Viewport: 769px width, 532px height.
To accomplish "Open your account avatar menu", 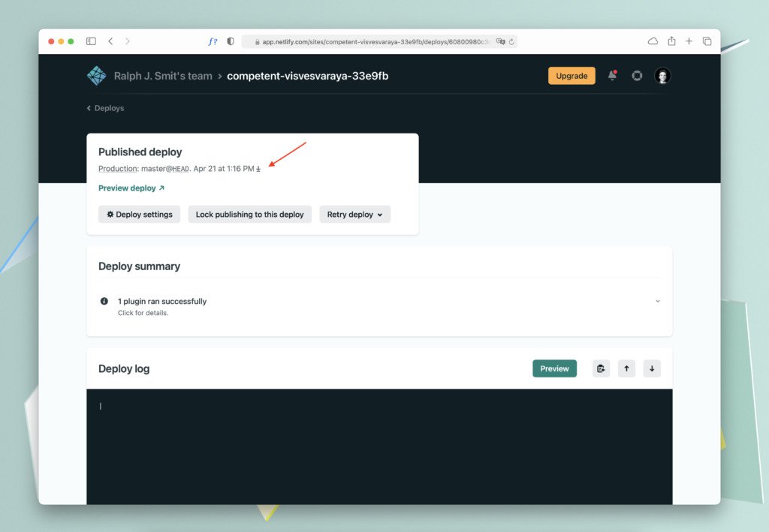I will (662, 75).
